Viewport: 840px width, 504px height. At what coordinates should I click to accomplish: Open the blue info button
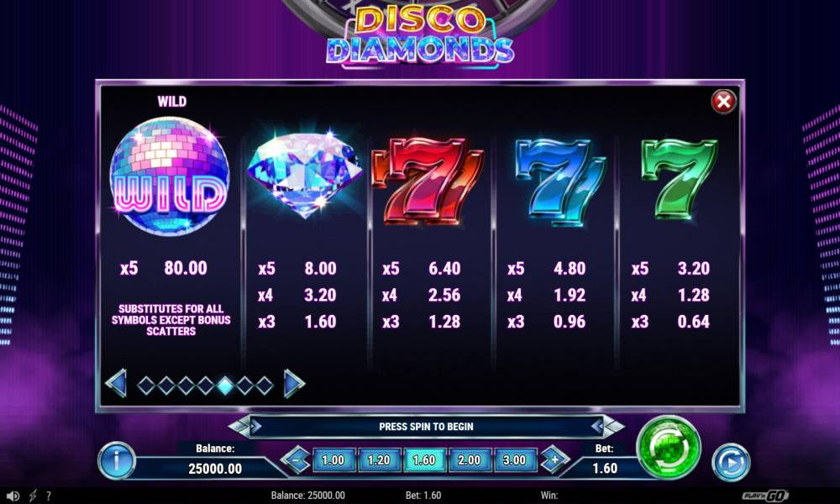tap(116, 460)
